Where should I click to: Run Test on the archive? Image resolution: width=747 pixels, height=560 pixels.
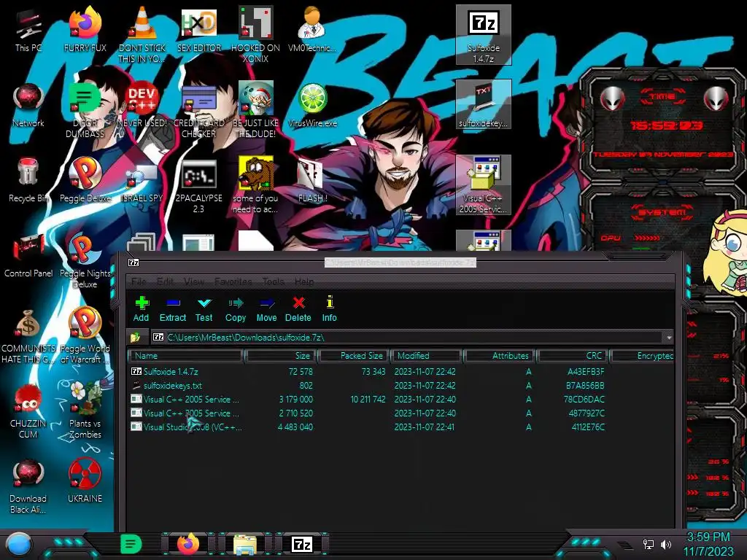(204, 309)
